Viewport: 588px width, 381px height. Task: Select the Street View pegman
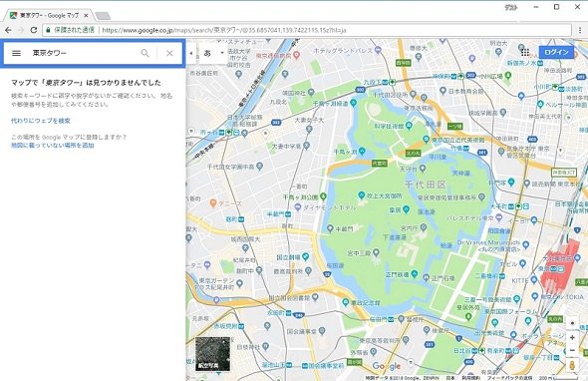[572, 365]
